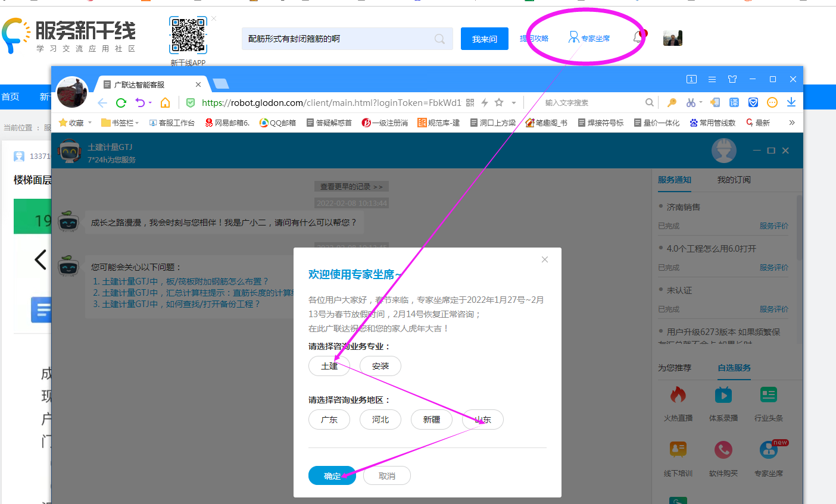Select 土建 consultation specialty
The width and height of the screenshot is (836, 504).
coord(329,366)
